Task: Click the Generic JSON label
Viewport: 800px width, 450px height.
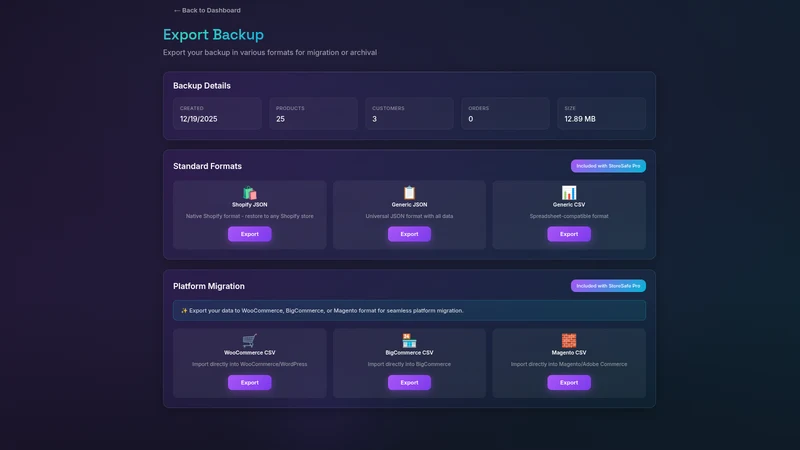Action: coord(409,205)
